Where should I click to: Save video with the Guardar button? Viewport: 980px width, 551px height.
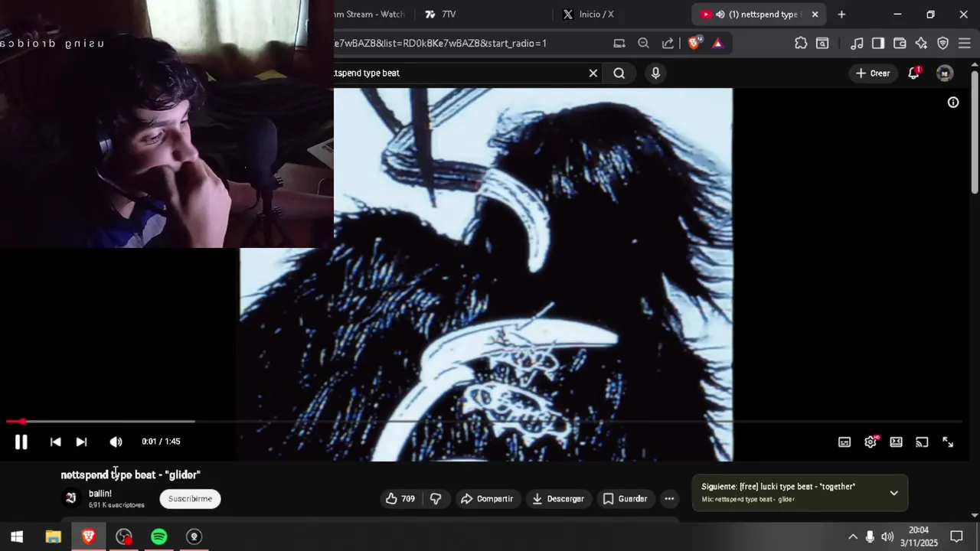coord(625,499)
